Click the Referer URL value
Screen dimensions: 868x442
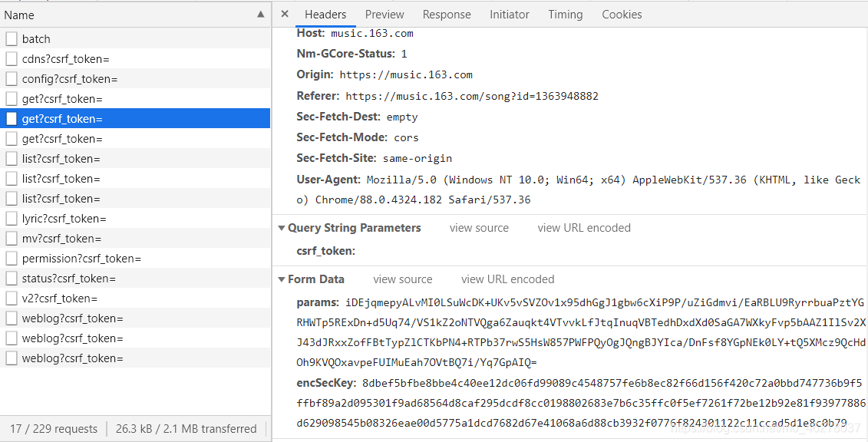(472, 96)
